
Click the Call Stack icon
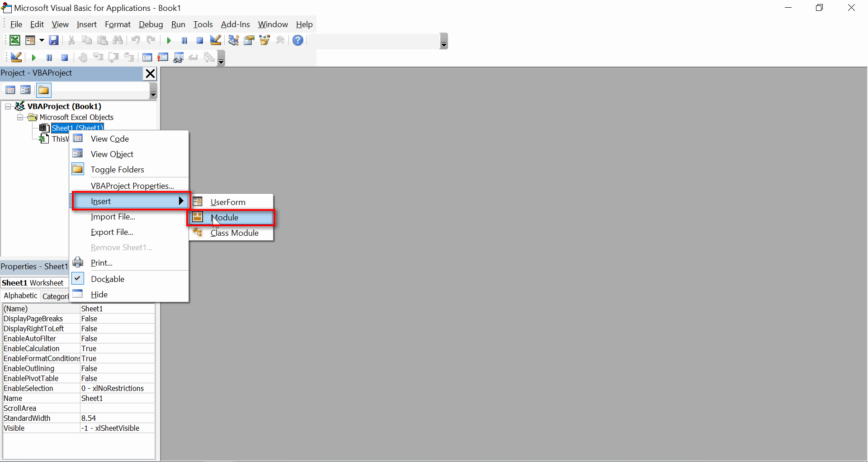pos(209,57)
